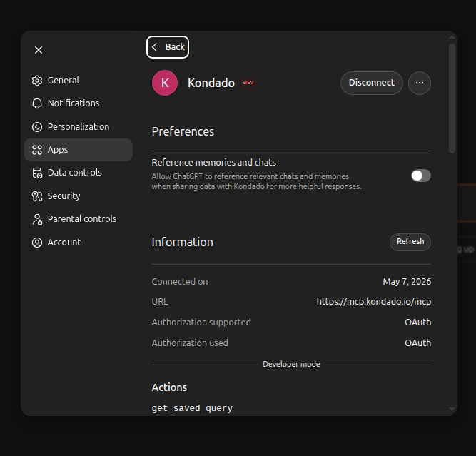This screenshot has width=476, height=456.
Task: Click the Actions heading
Action: pos(169,387)
